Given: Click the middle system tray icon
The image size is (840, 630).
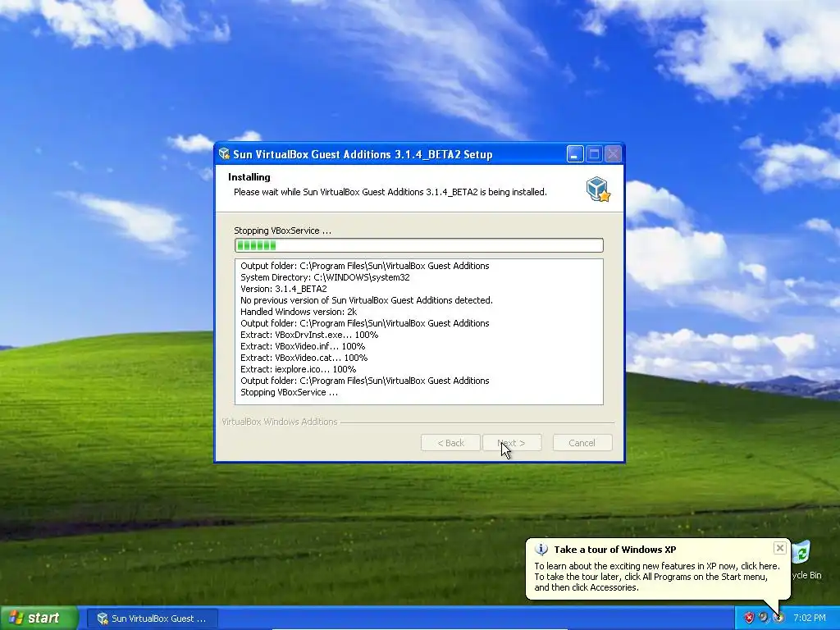Looking at the screenshot, I should point(764,618).
